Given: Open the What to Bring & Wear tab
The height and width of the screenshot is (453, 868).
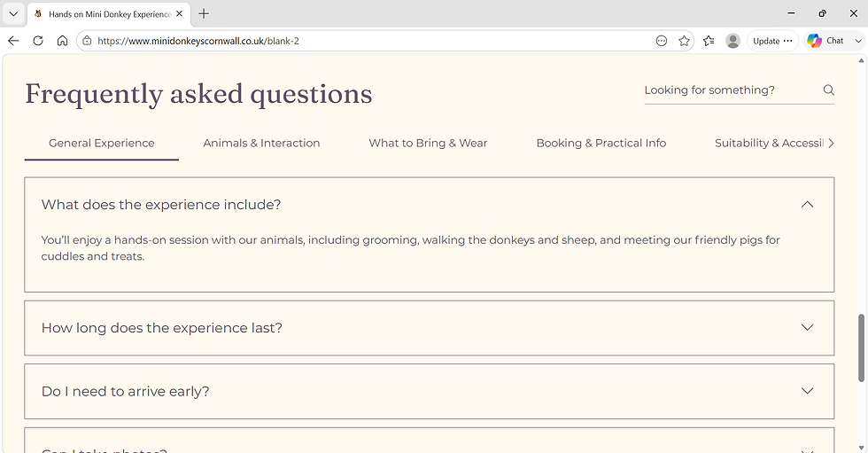Looking at the screenshot, I should point(428,143).
